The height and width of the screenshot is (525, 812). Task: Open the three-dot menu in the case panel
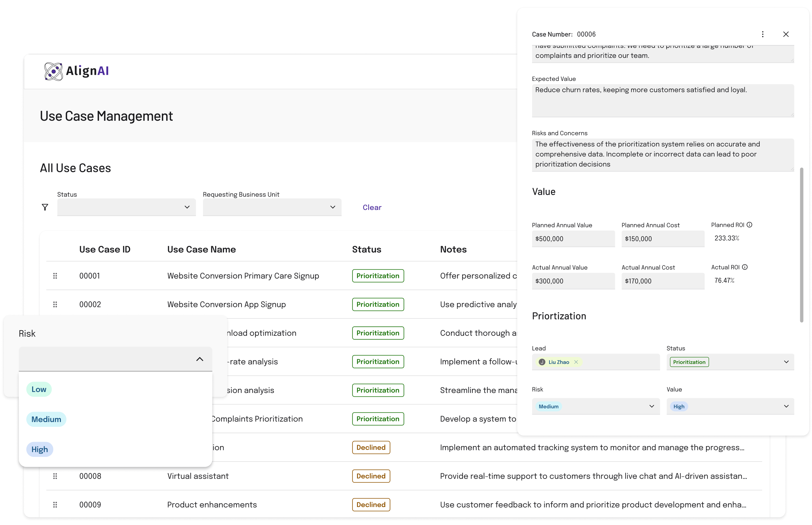pyautogui.click(x=763, y=34)
